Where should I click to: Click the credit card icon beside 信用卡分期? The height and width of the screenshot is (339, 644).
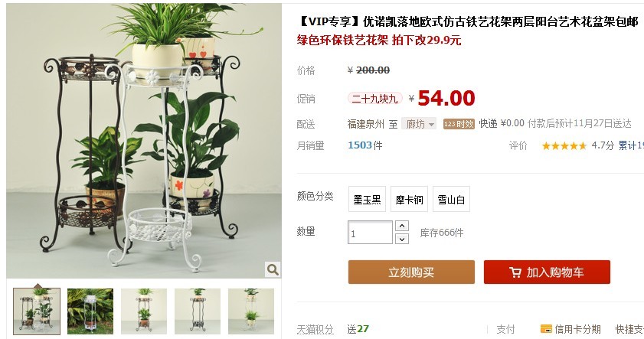pos(546,329)
